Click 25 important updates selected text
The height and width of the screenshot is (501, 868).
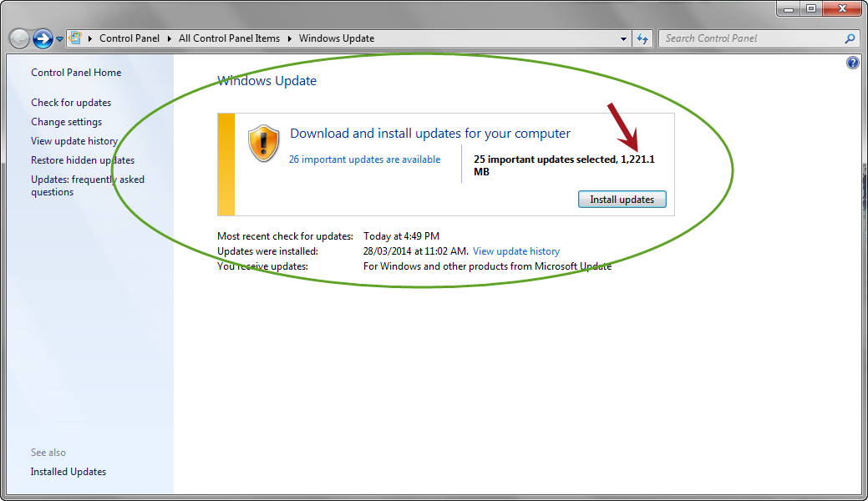(x=564, y=165)
